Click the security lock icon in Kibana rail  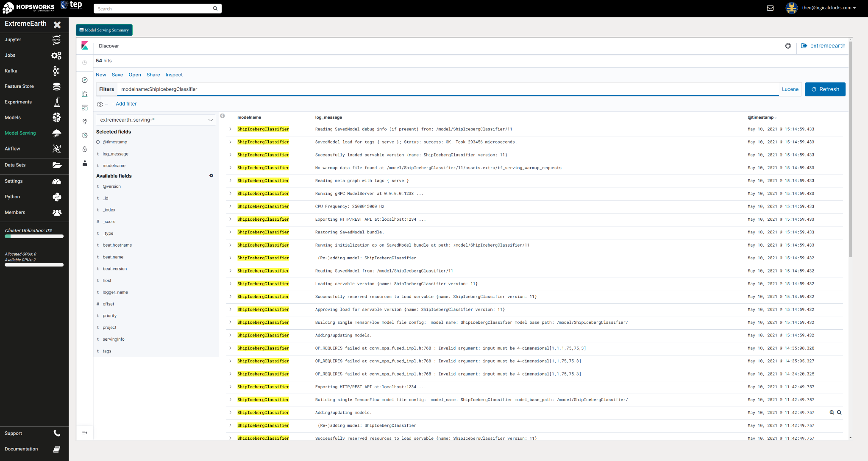85,149
